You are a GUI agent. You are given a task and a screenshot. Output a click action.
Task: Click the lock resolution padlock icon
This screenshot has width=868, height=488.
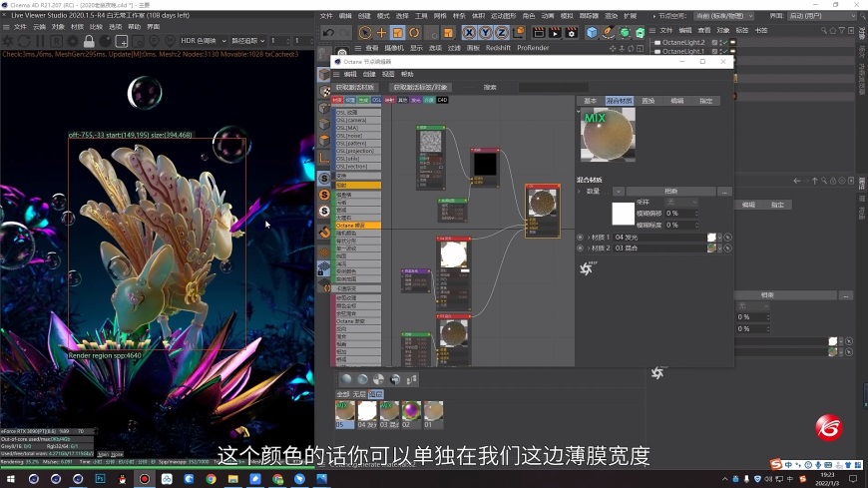click(89, 41)
